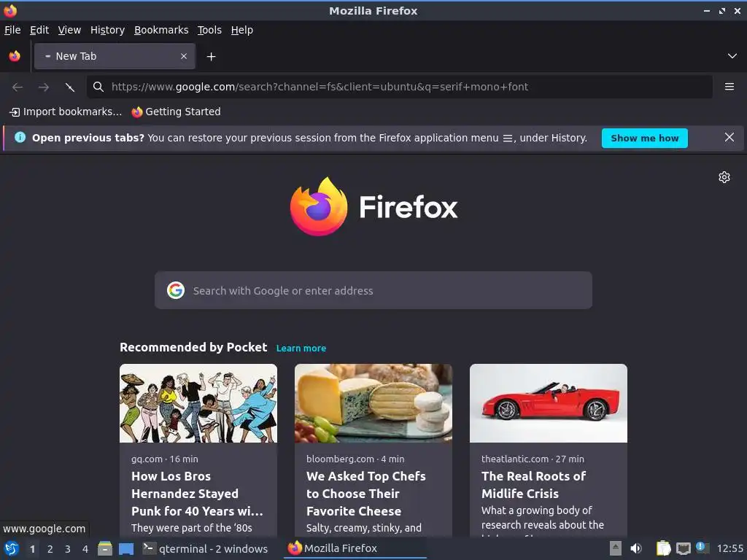Open the network monitor tray icon
The width and height of the screenshot is (747, 560).
pyautogui.click(x=683, y=548)
